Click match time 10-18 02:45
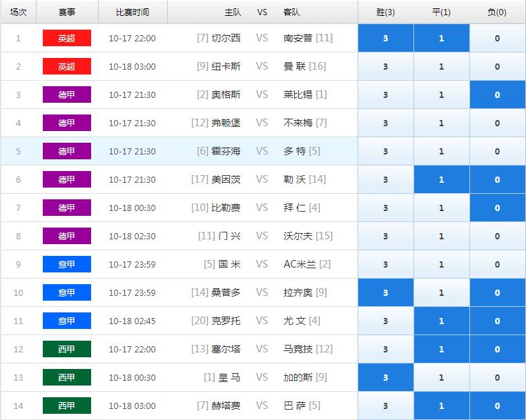This screenshot has height=420, width=526. pos(132,321)
